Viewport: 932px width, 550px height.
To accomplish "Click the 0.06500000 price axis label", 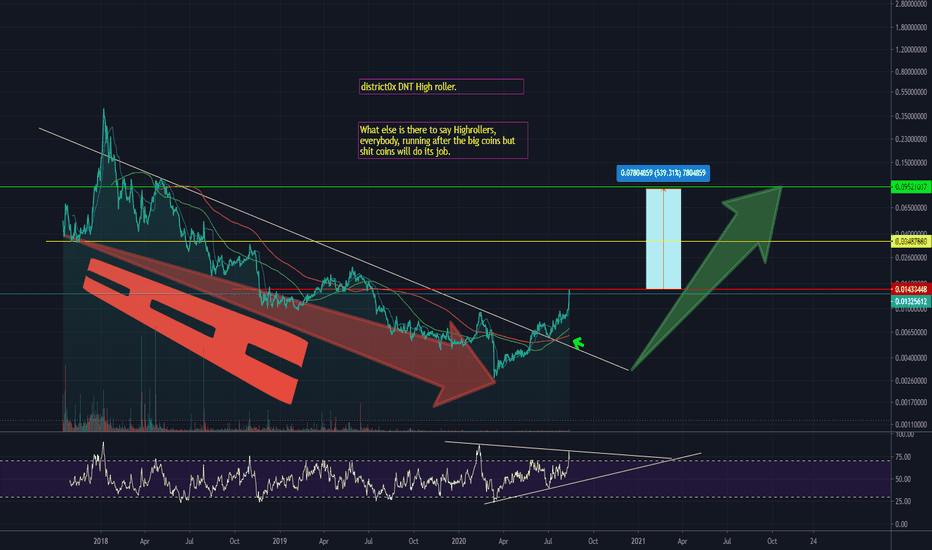I will tap(911, 208).
